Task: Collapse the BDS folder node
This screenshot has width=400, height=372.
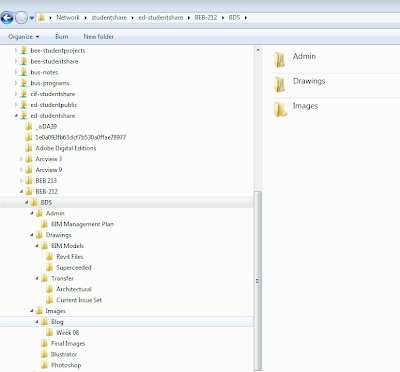Action: (x=26, y=202)
